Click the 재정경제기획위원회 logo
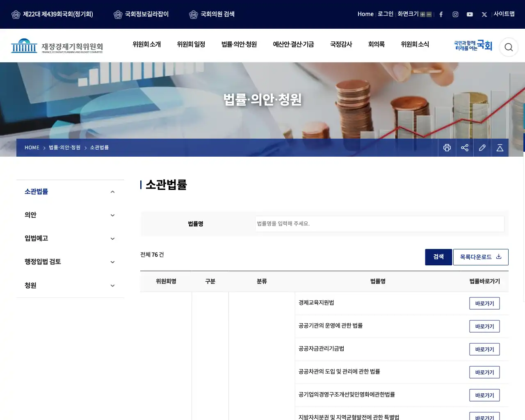This screenshot has height=420, width=525. coord(57,46)
